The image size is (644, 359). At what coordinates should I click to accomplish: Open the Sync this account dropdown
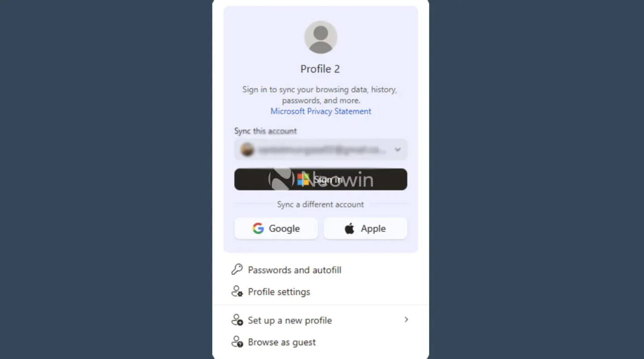pyautogui.click(x=321, y=150)
